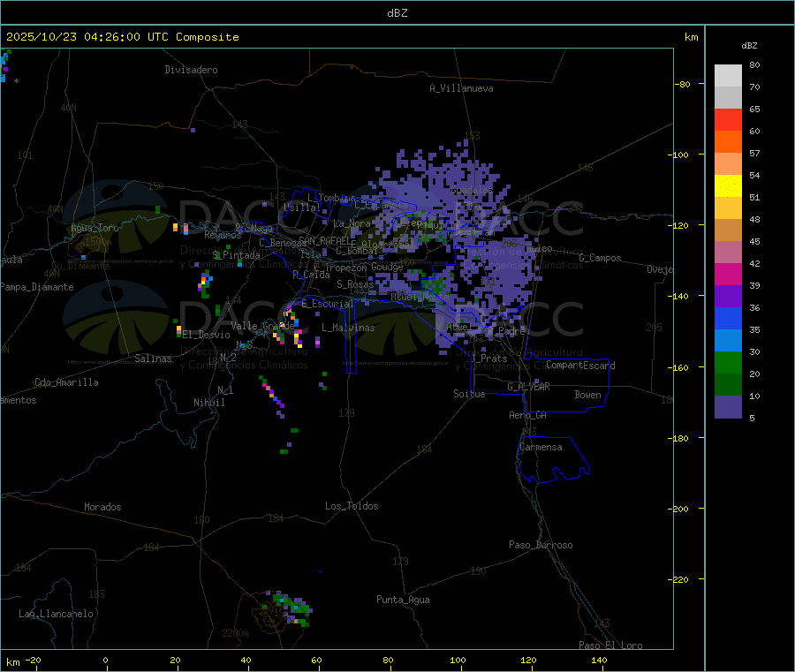Click the 'S_Rosas' map label
Image resolution: width=795 pixels, height=672 pixels.
pos(355,284)
